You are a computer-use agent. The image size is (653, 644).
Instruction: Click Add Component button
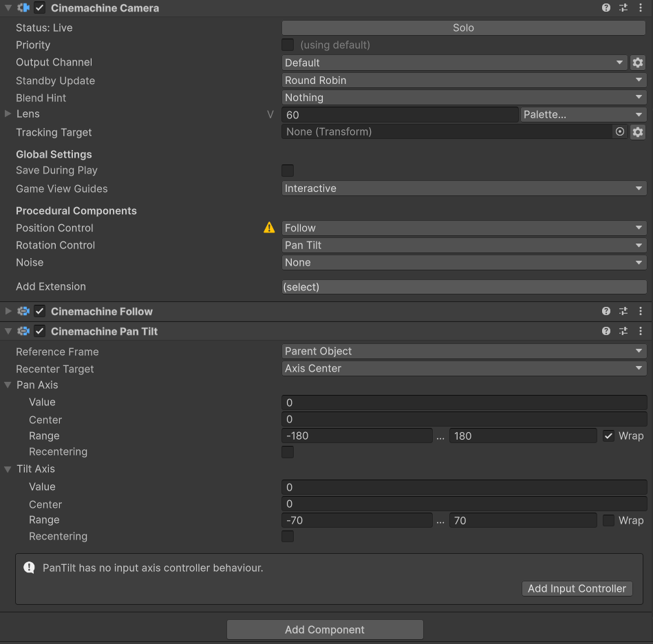[x=325, y=630]
